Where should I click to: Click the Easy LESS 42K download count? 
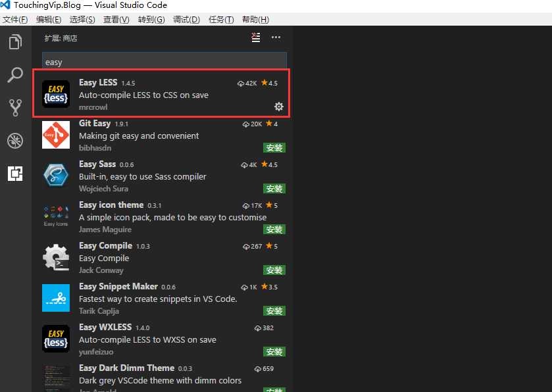pos(247,84)
